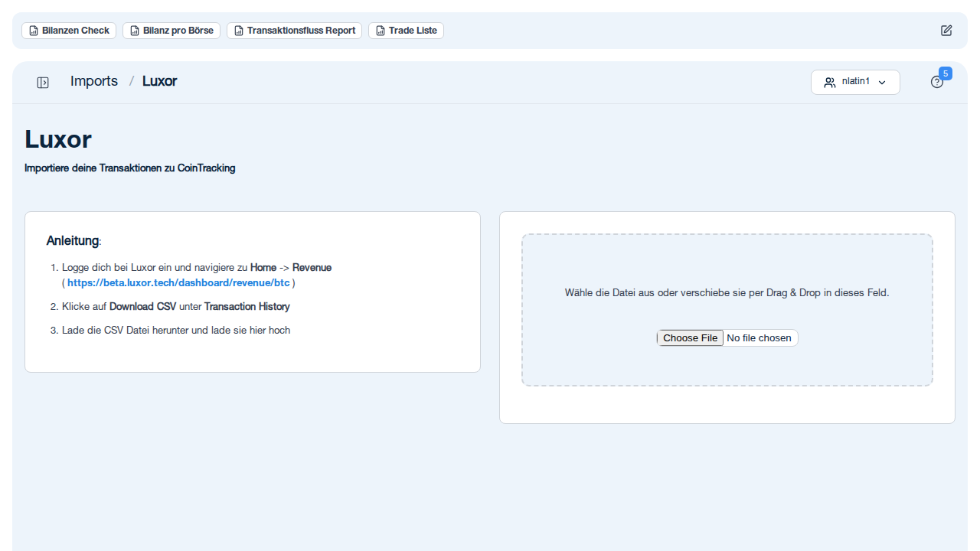The height and width of the screenshot is (551, 980).
Task: Click the document icon beside Trade Liste
Action: click(380, 31)
